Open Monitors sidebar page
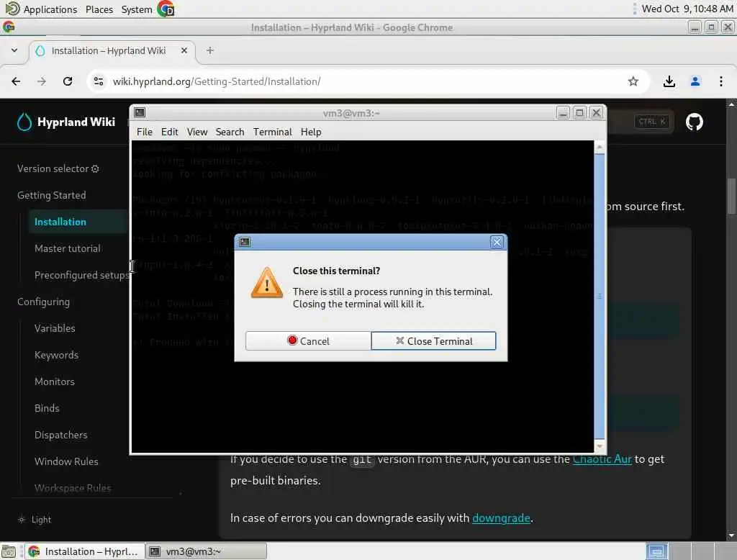Image resolution: width=737 pixels, height=560 pixels. 55,381
